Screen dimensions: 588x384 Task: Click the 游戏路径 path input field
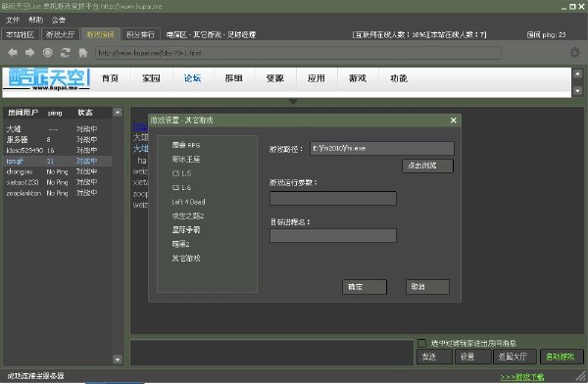(382, 149)
